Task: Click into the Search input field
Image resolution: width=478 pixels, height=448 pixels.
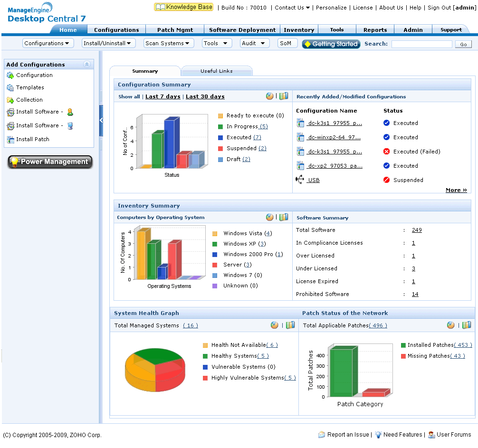Action: coord(421,44)
